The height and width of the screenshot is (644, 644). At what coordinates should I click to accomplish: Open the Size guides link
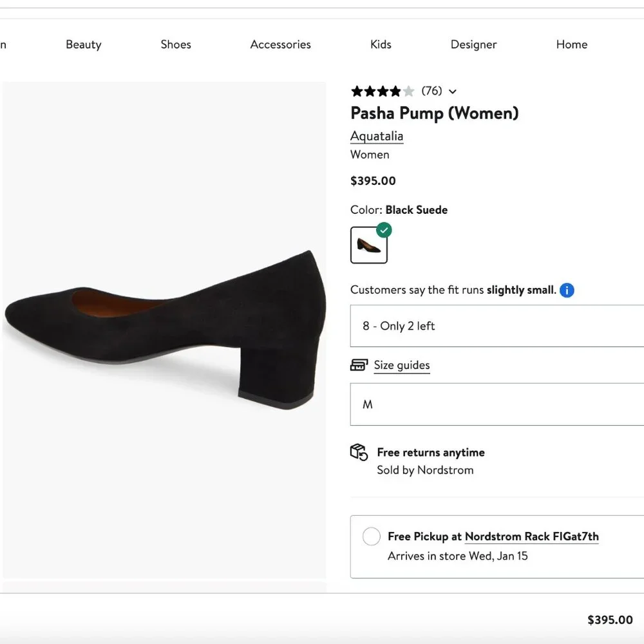point(402,365)
